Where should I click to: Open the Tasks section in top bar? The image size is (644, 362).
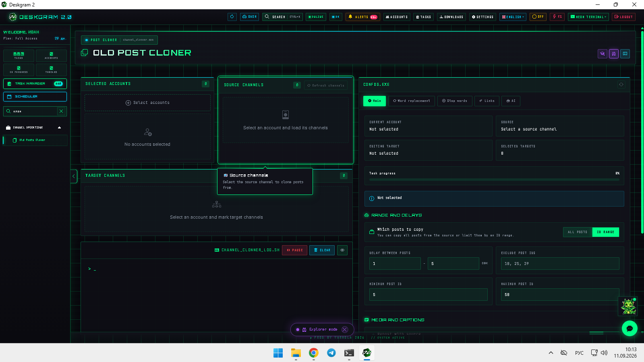click(x=423, y=17)
